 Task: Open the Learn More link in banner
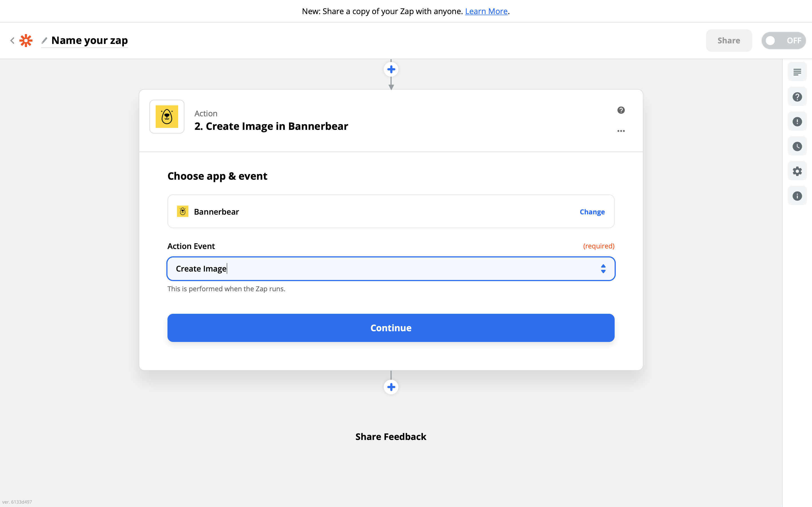click(486, 11)
